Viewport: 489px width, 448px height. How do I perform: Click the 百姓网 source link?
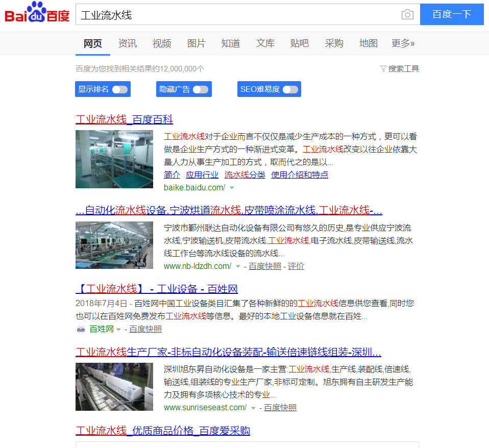click(x=102, y=329)
